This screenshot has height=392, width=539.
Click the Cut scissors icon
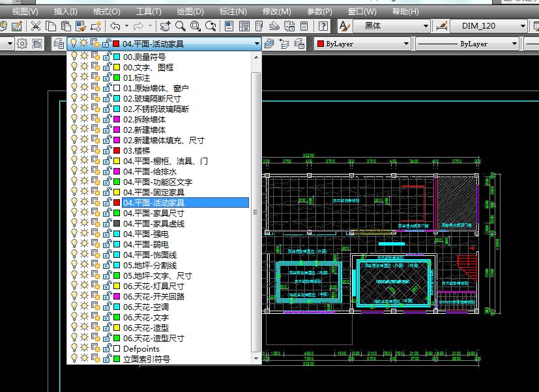35,26
